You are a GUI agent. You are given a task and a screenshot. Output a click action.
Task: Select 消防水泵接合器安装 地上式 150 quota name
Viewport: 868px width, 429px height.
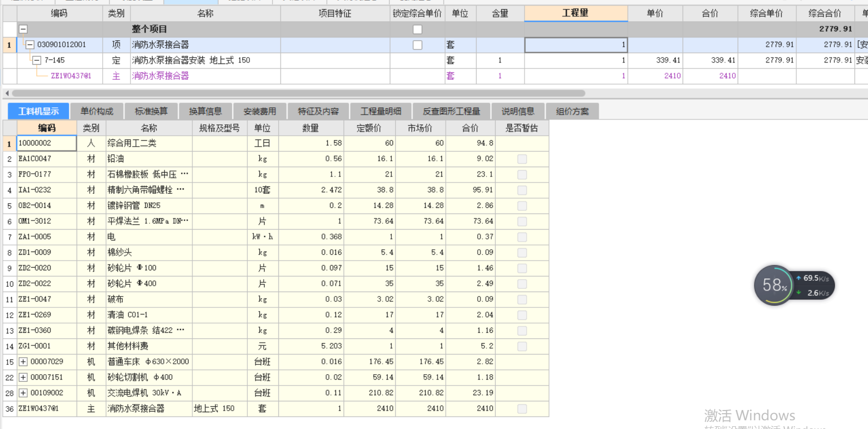coord(191,60)
